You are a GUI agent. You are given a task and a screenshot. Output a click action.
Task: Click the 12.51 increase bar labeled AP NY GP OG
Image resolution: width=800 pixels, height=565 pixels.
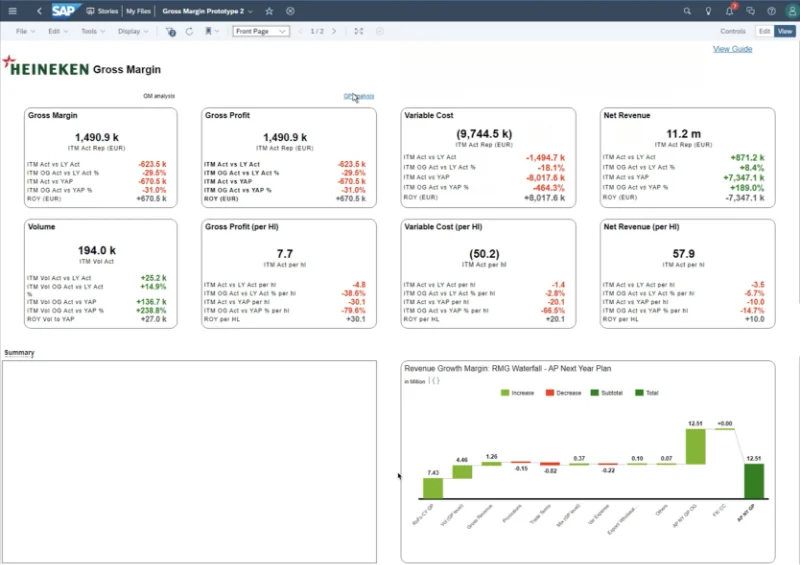click(695, 447)
